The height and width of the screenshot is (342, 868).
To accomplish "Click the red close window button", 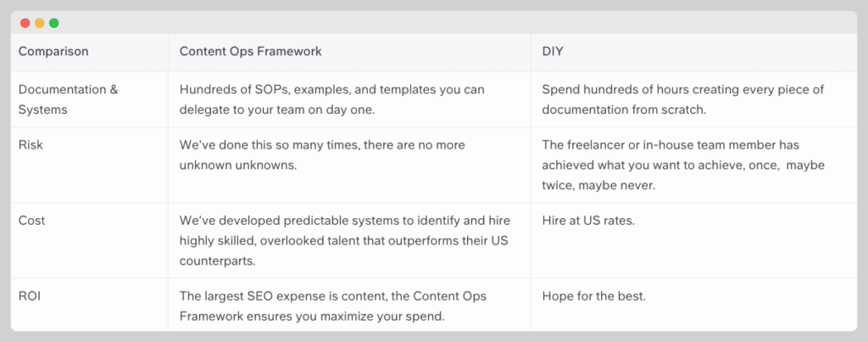I will (x=25, y=23).
